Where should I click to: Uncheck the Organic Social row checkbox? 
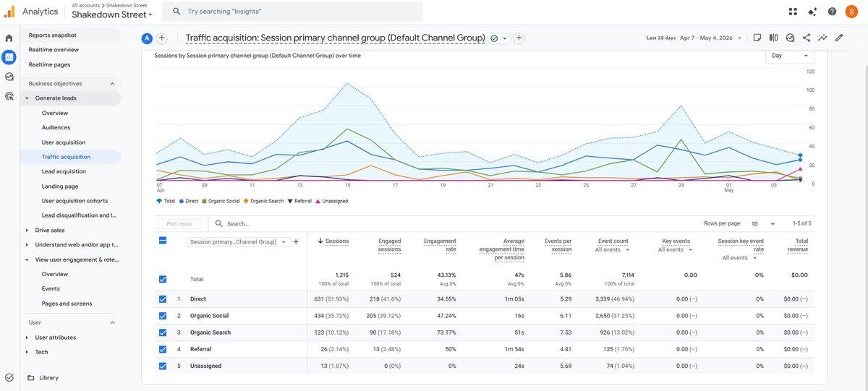tap(163, 316)
